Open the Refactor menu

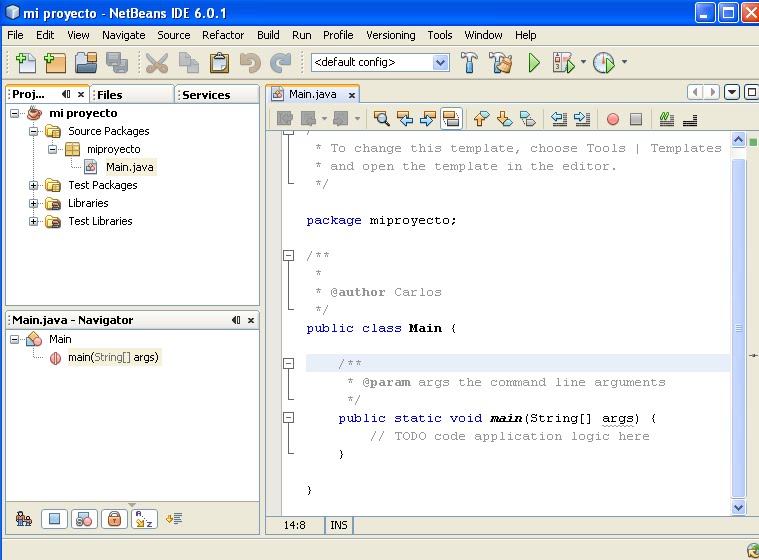tap(223, 35)
